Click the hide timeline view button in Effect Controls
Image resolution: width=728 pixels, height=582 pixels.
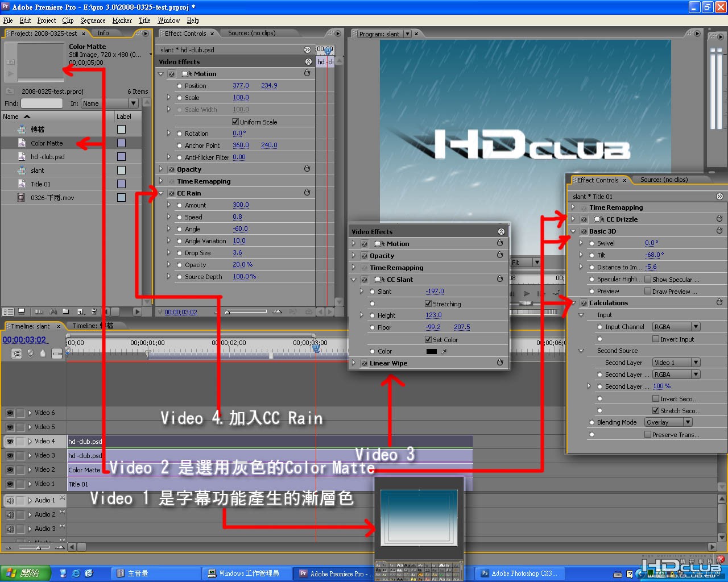point(308,50)
